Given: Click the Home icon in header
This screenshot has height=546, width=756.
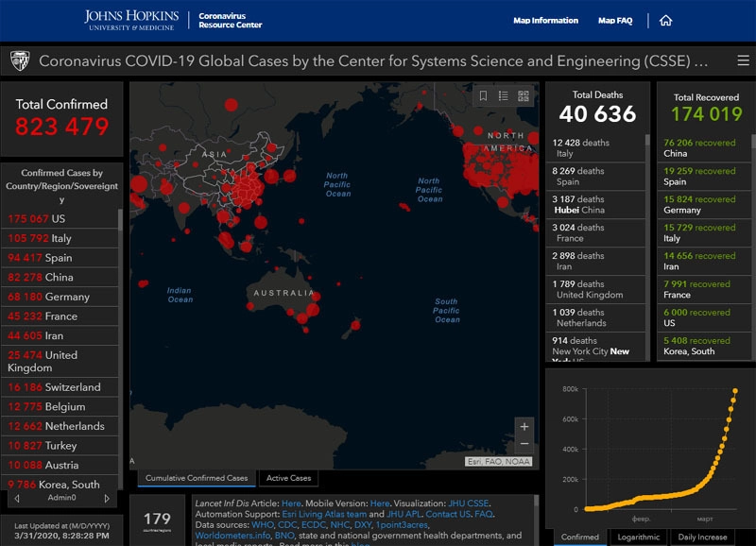Looking at the screenshot, I should (x=666, y=21).
